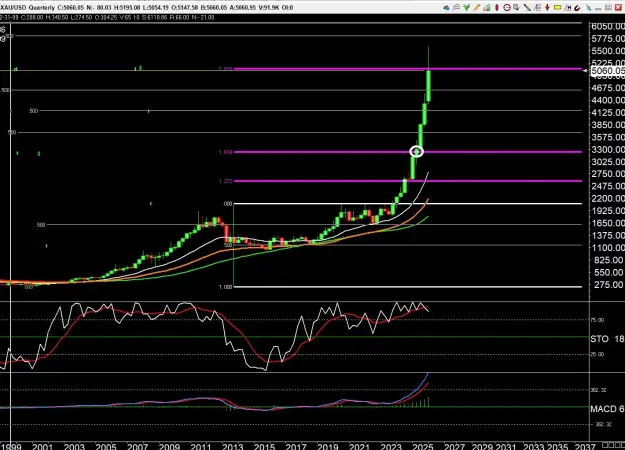This screenshot has height=450, width=625.
Task: Click the 2037 year label on time axis
Action: click(x=585, y=446)
